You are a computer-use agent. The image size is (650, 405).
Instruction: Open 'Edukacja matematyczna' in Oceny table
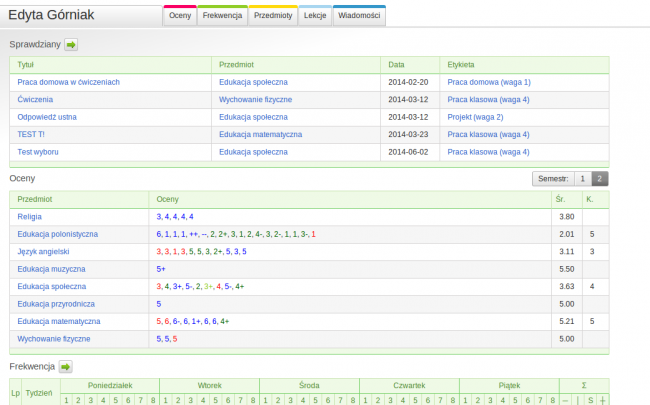pos(59,321)
